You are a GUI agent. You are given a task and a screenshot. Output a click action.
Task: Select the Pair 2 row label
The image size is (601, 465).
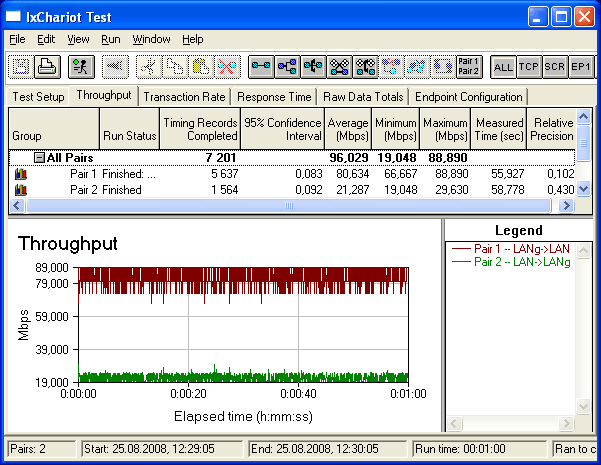coord(84,190)
